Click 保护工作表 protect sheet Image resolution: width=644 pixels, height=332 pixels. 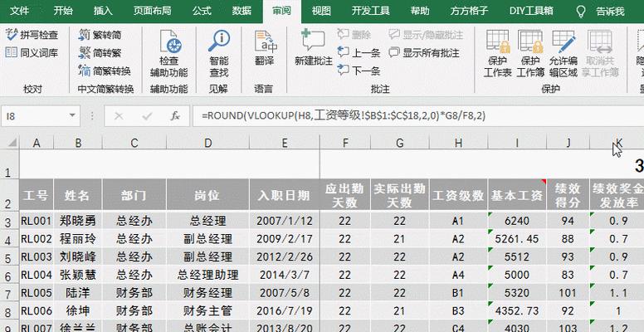(497, 53)
